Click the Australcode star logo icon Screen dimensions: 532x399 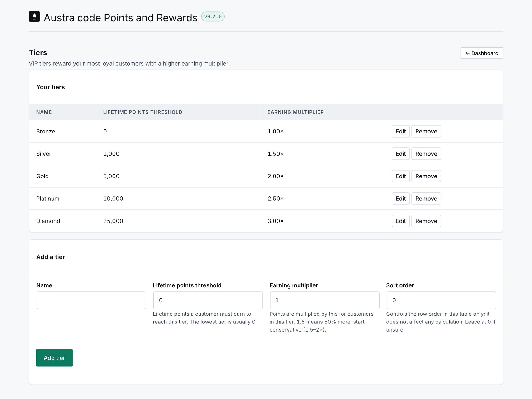[x=34, y=17]
